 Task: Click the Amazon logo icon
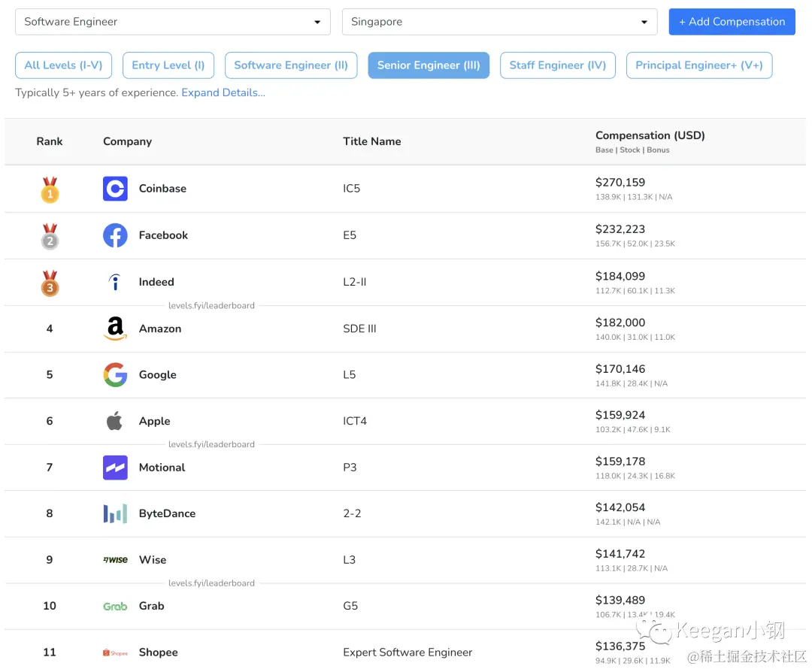click(x=115, y=328)
